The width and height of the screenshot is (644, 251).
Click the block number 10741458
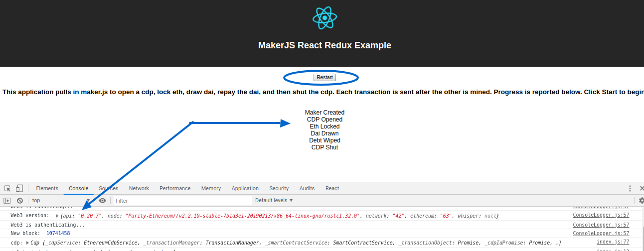coord(58,233)
